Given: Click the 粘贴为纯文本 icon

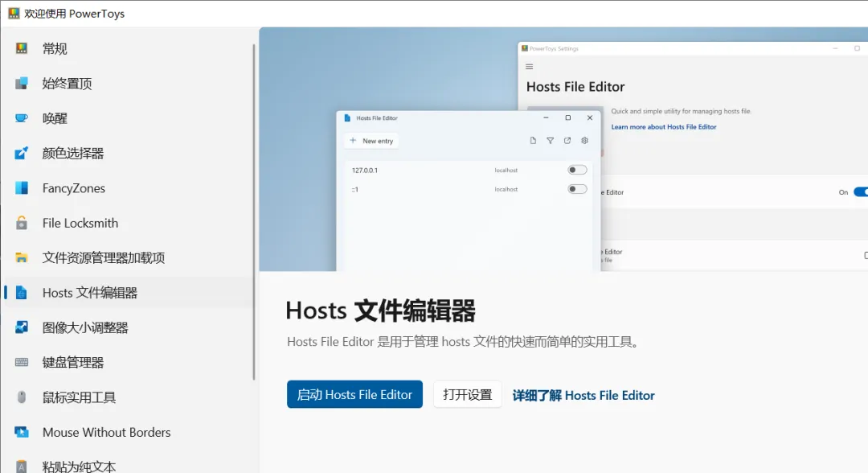Looking at the screenshot, I should click(22, 467).
